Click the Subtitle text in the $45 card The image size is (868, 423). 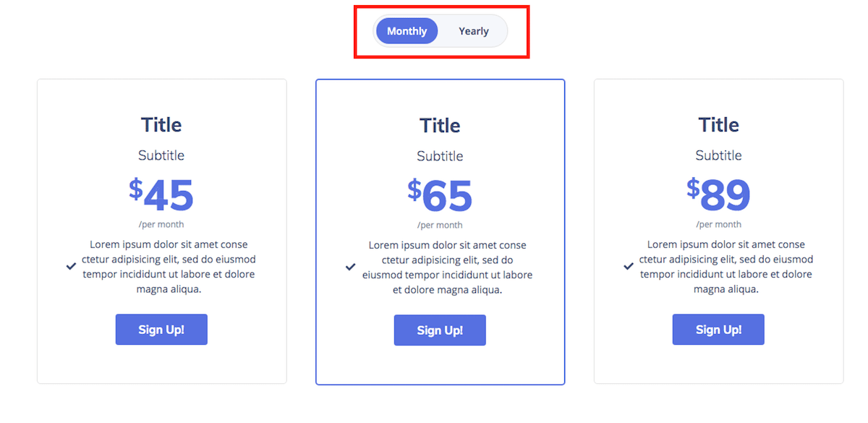(x=161, y=155)
